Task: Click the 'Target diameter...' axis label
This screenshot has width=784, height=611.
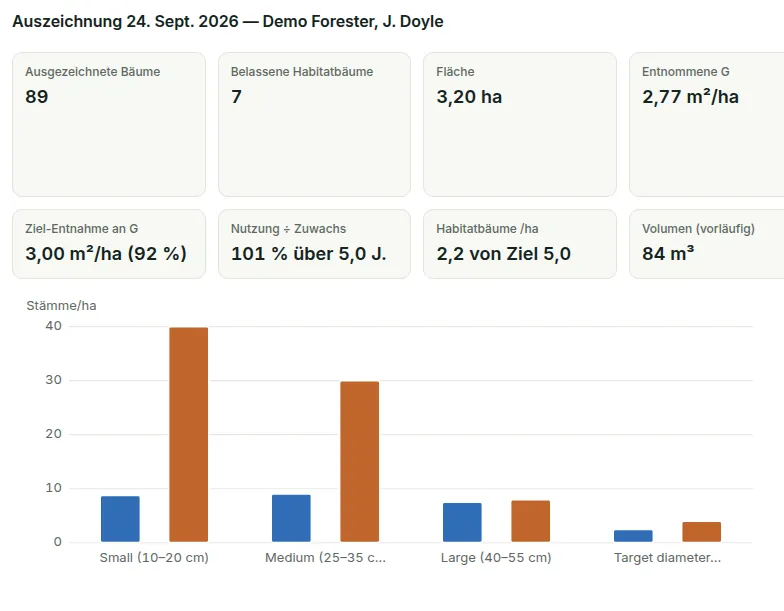Action: pos(668,558)
